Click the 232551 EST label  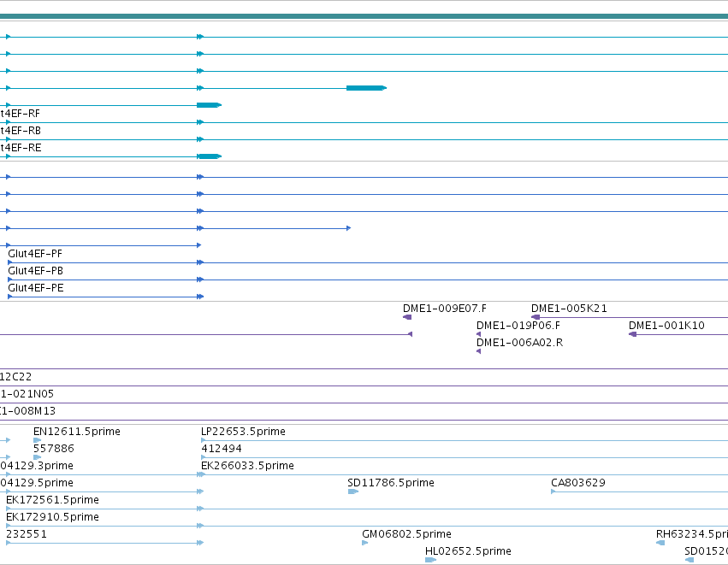click(27, 534)
